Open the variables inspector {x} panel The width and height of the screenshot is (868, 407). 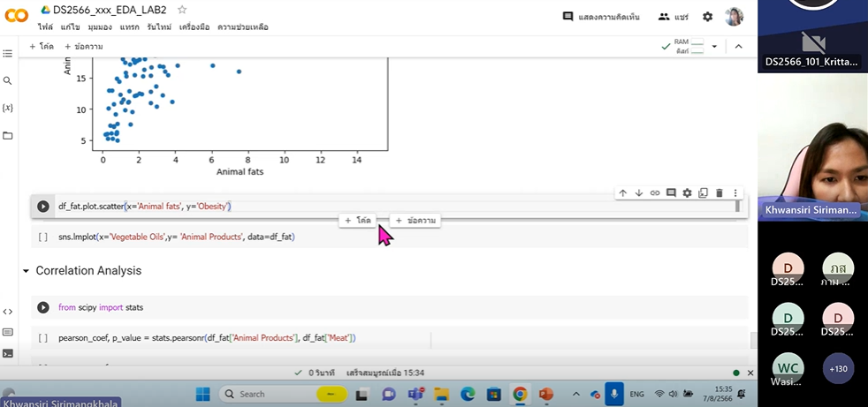(8, 108)
